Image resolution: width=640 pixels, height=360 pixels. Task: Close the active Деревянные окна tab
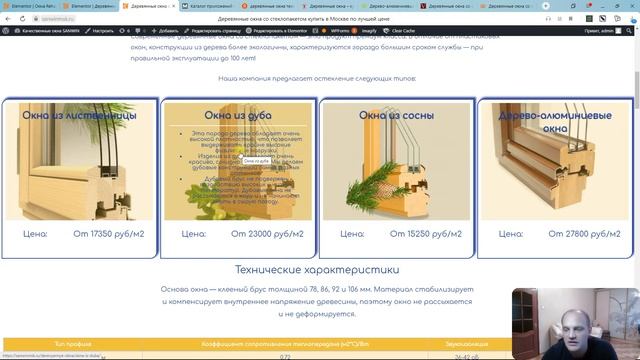pos(173,6)
